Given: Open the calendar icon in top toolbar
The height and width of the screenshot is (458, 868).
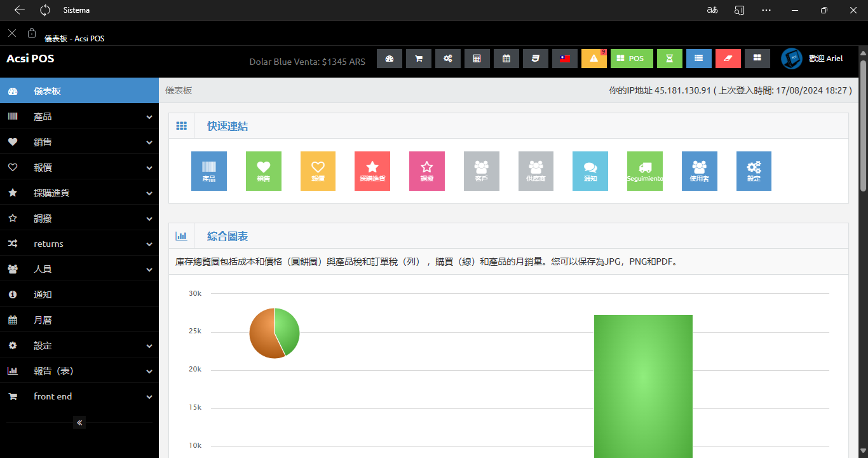Looking at the screenshot, I should point(506,59).
